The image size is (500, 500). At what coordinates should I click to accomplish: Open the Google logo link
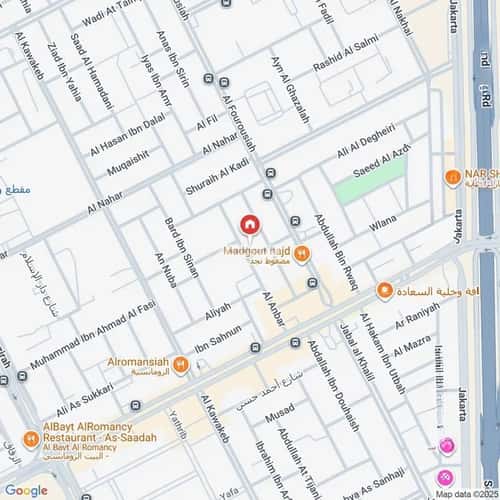26,491
